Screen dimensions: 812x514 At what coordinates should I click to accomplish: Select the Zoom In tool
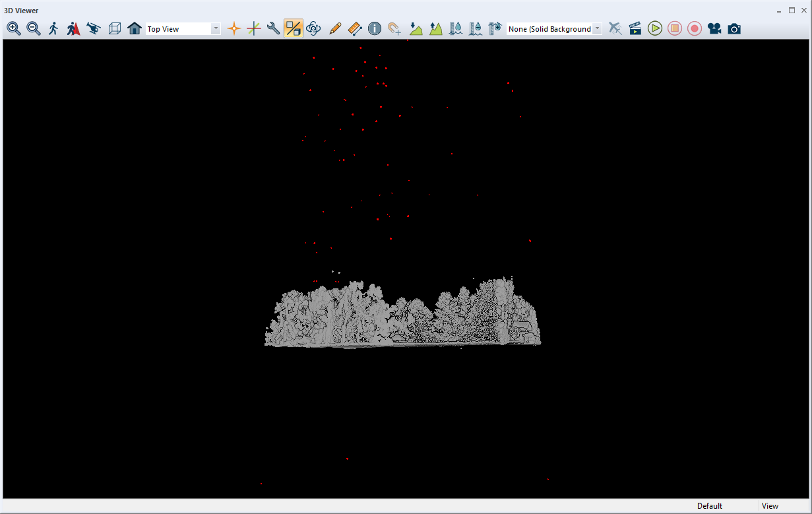click(x=13, y=28)
